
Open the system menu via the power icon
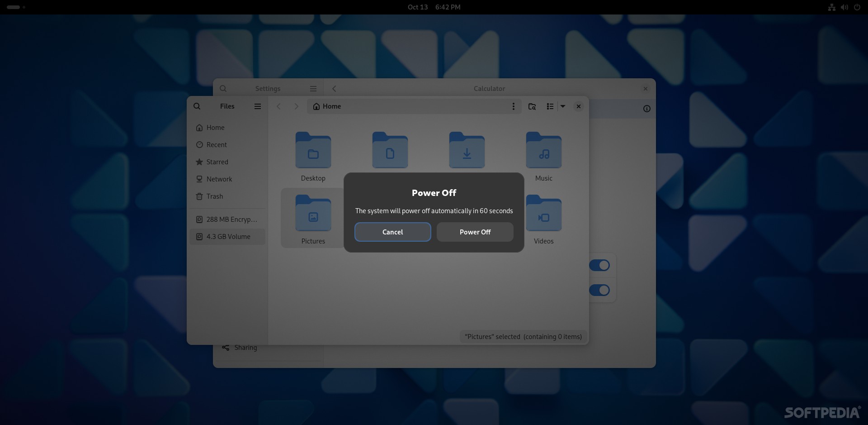pos(857,7)
